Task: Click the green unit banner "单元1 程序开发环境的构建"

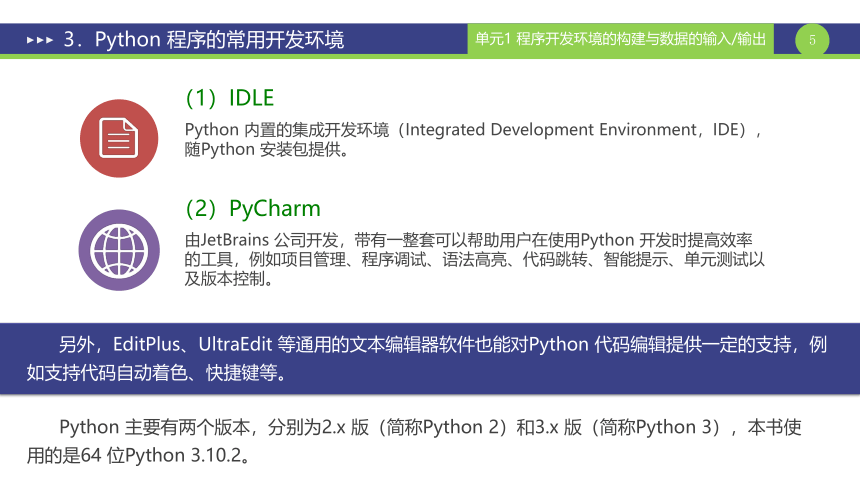Action: click(620, 39)
